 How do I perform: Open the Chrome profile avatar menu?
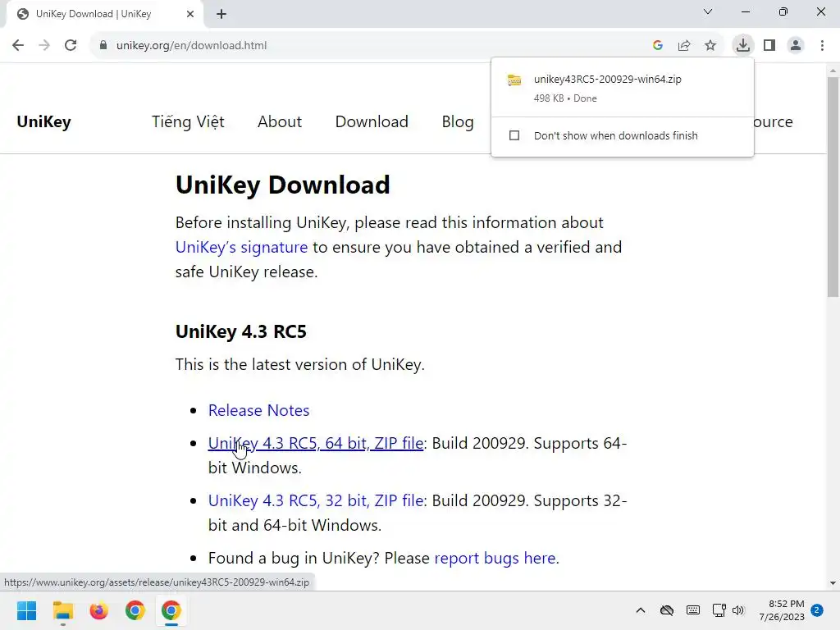(x=796, y=46)
